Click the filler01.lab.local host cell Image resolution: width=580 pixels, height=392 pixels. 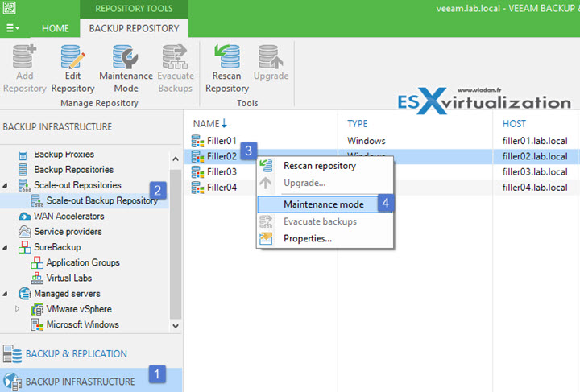tap(535, 141)
